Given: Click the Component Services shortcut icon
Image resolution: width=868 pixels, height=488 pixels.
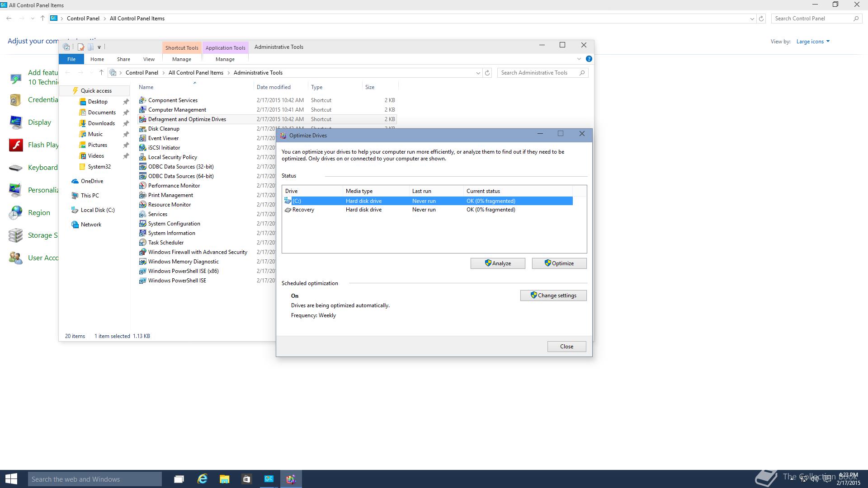Looking at the screenshot, I should click(x=142, y=100).
